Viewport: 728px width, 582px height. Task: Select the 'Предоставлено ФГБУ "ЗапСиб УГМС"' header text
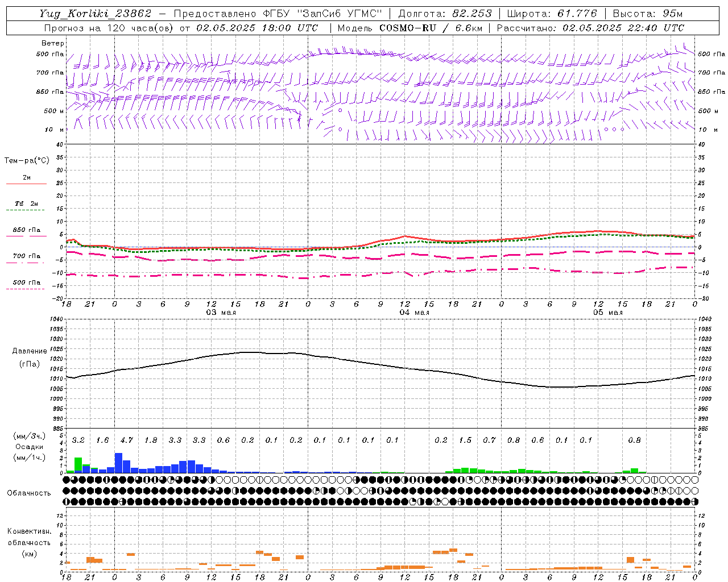pyautogui.click(x=278, y=14)
